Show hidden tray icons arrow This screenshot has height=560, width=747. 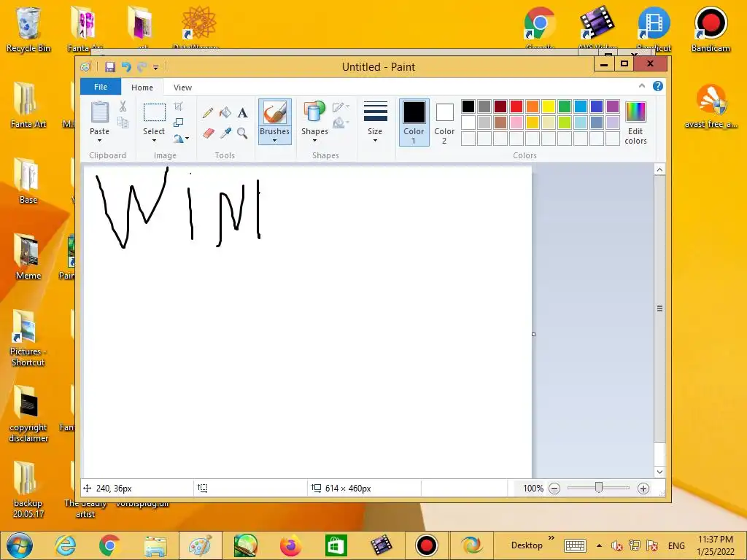[x=599, y=545]
